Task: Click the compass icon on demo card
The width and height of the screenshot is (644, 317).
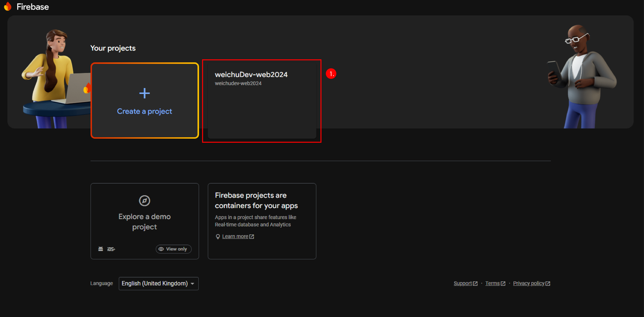Action: coord(144,201)
